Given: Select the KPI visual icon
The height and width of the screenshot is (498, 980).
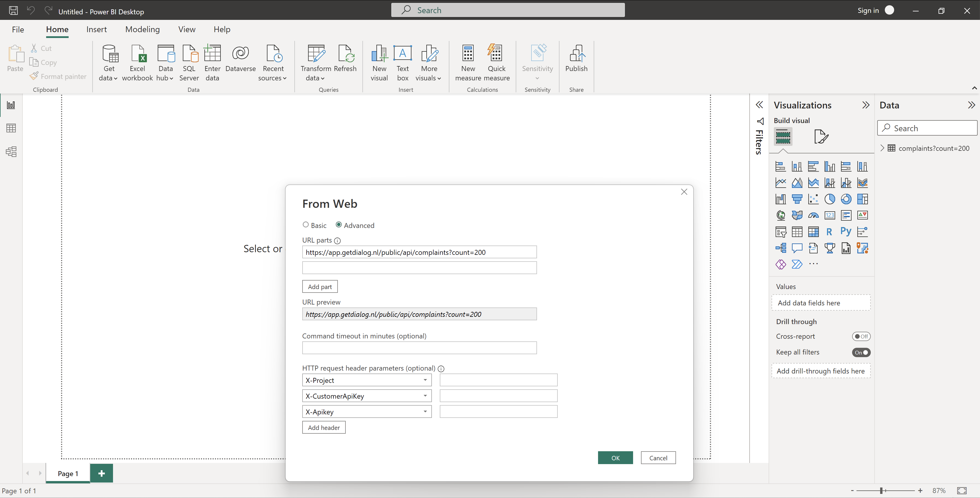Looking at the screenshot, I should pos(862,215).
